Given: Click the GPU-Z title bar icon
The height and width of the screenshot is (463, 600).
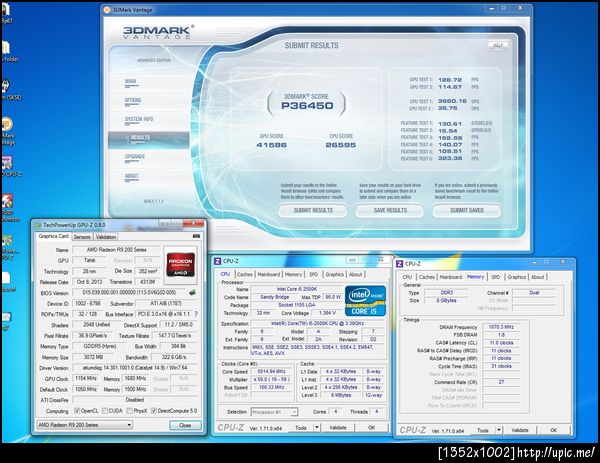Looking at the screenshot, I should [38, 225].
